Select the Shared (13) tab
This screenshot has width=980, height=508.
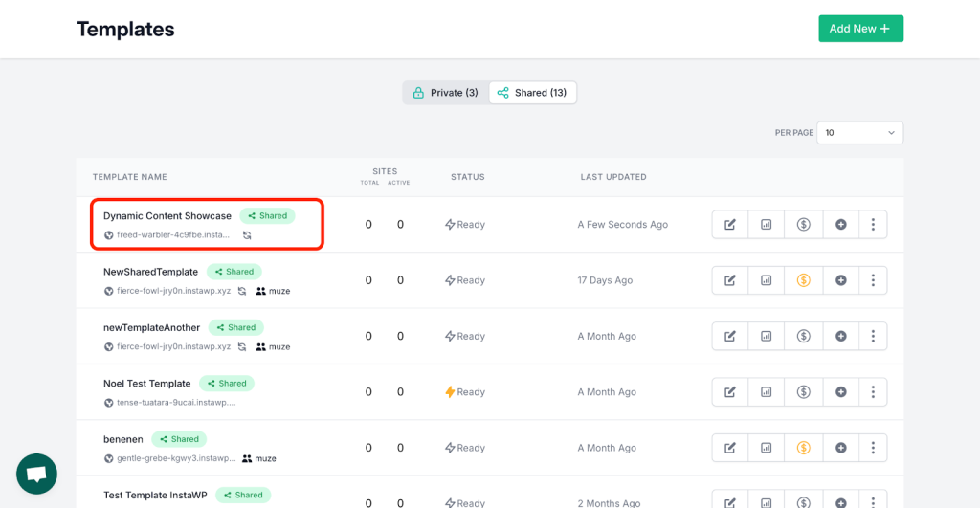click(532, 93)
